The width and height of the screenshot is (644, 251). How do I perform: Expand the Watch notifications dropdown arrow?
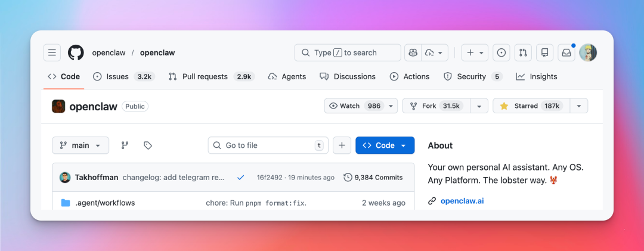pyautogui.click(x=391, y=106)
